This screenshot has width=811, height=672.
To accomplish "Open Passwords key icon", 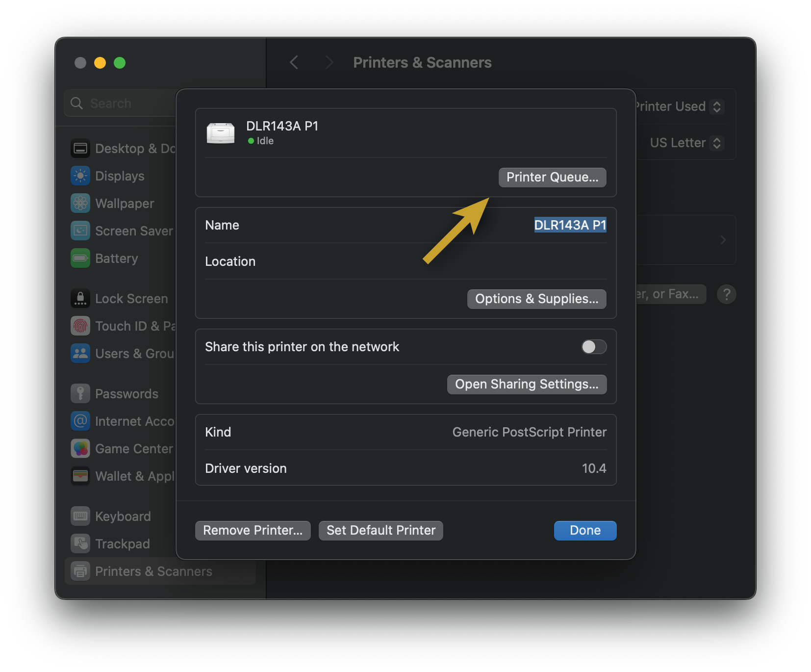I will [80, 394].
